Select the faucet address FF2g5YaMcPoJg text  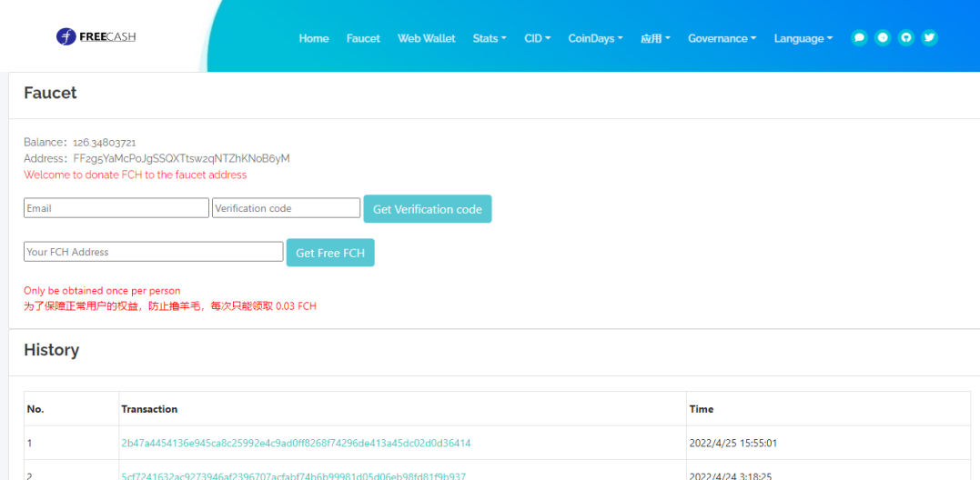[x=181, y=158]
